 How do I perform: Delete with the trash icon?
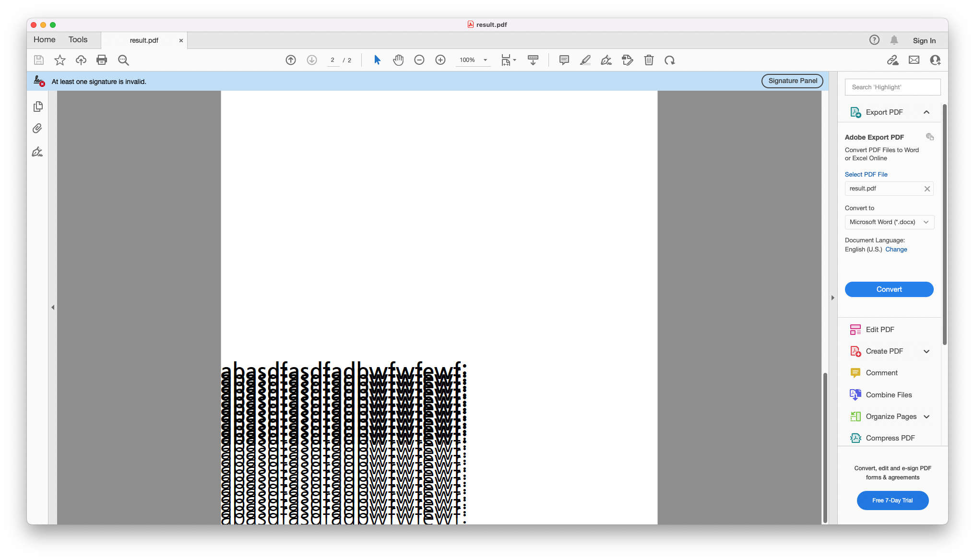[649, 60]
